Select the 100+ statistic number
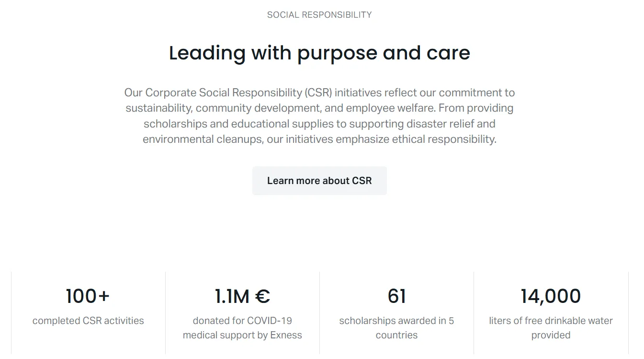The image size is (644, 359). click(88, 296)
